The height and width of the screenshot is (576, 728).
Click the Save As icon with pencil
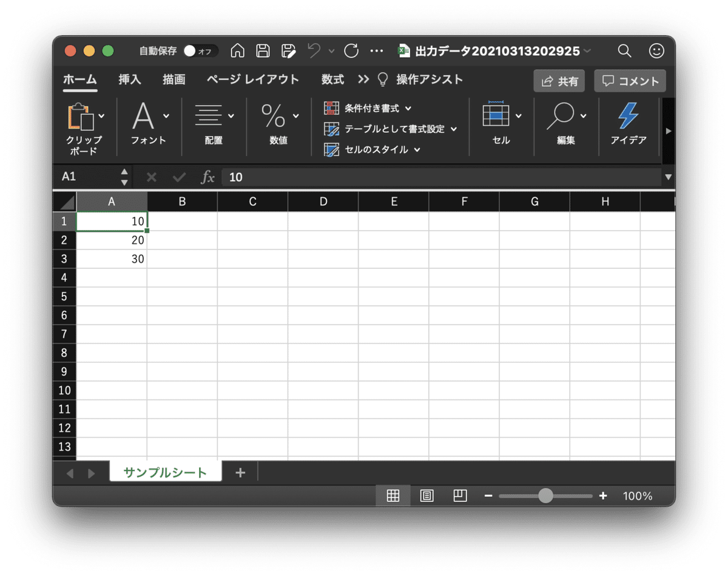click(288, 51)
